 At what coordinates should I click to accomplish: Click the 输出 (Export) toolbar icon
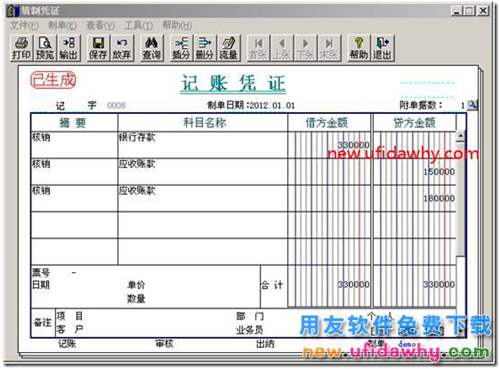[69, 48]
